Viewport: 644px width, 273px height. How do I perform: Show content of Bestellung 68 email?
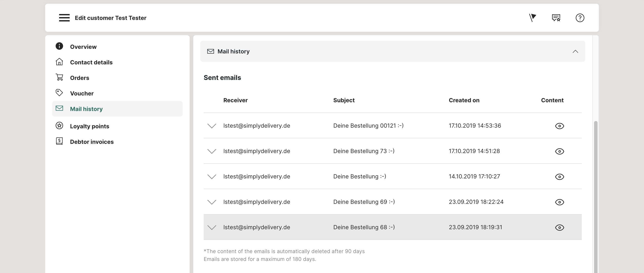pyautogui.click(x=559, y=227)
